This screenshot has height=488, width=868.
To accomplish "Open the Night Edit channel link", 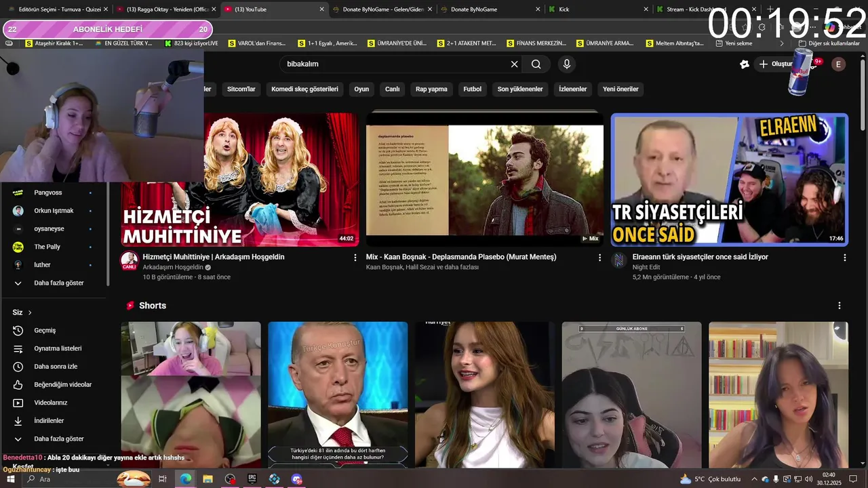I will click(646, 267).
